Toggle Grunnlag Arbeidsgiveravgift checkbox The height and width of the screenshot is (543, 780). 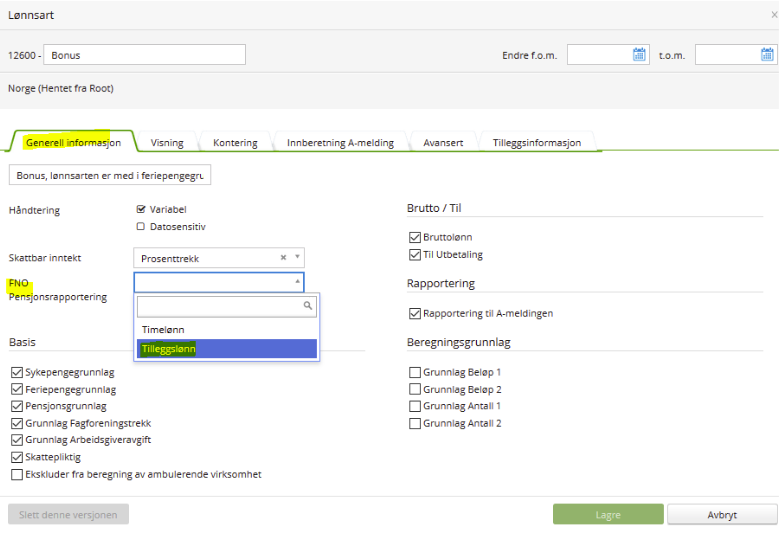17,440
